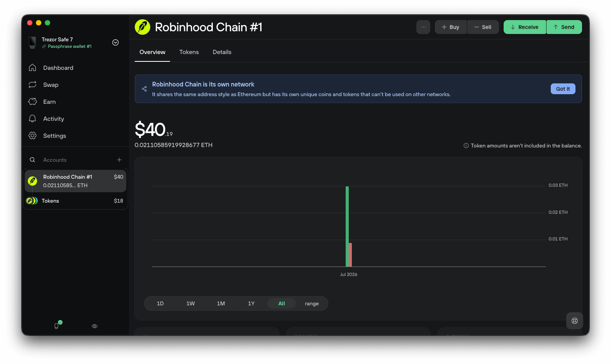Screen dimensions: 611x364
Task: Click the red outgoing bar in chart
Action: [x=350, y=255]
